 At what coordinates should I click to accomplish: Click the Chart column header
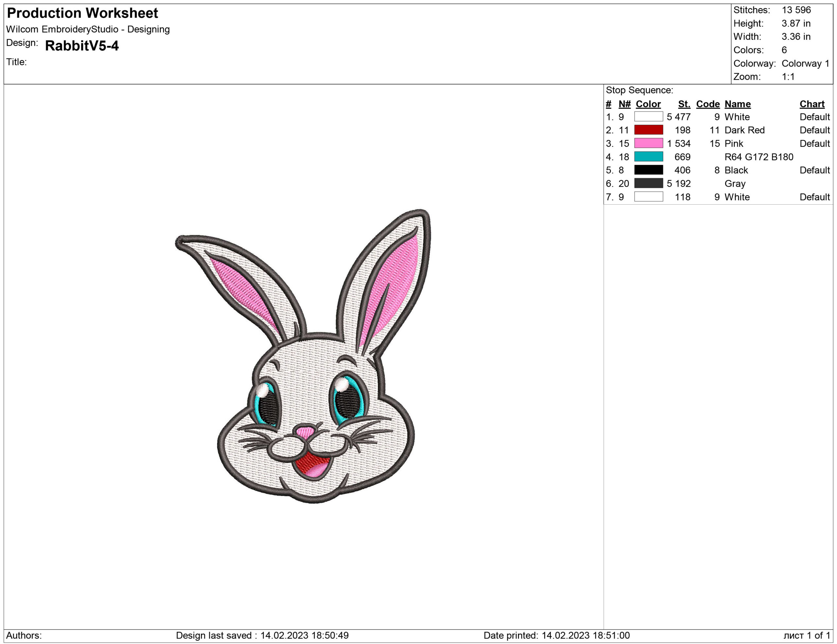(x=812, y=104)
